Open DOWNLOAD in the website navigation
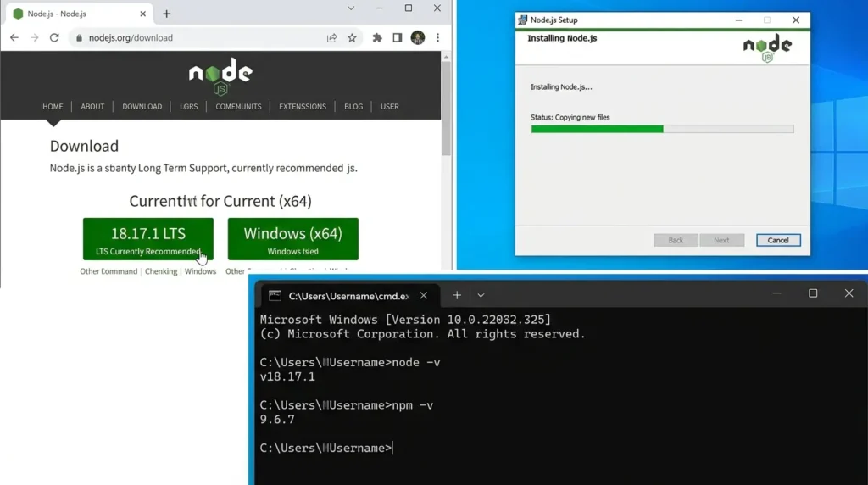Viewport: 868px width, 485px height. [142, 106]
